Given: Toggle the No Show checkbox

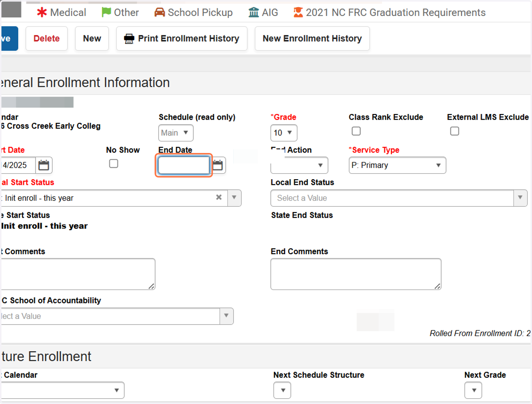Looking at the screenshot, I should point(113,164).
